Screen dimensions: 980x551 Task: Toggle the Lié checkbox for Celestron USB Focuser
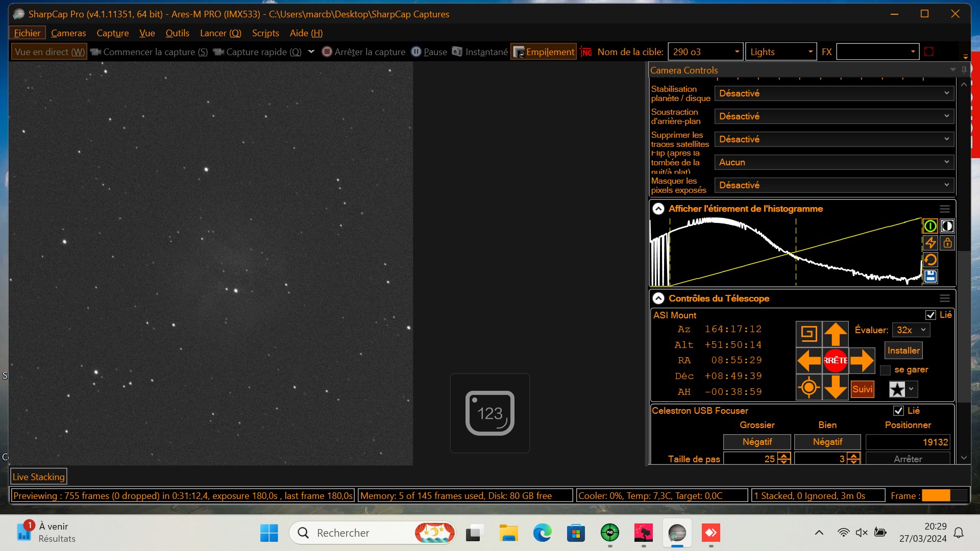pyautogui.click(x=898, y=411)
